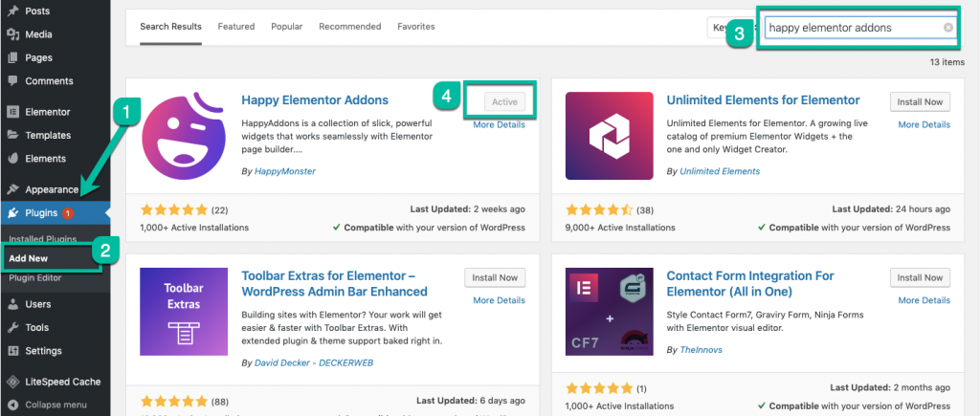Click the Plugins plug icon

point(12,213)
